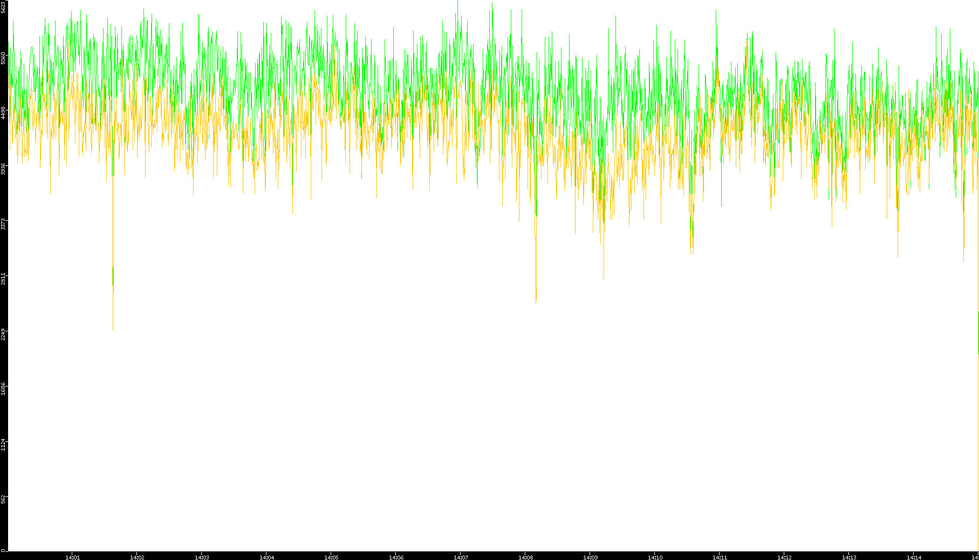Select the 2811 y-axis value label
979x560 pixels.
(3, 279)
